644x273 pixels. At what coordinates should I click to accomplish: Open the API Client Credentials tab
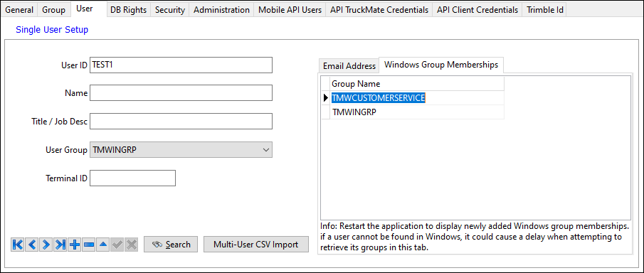tap(477, 10)
